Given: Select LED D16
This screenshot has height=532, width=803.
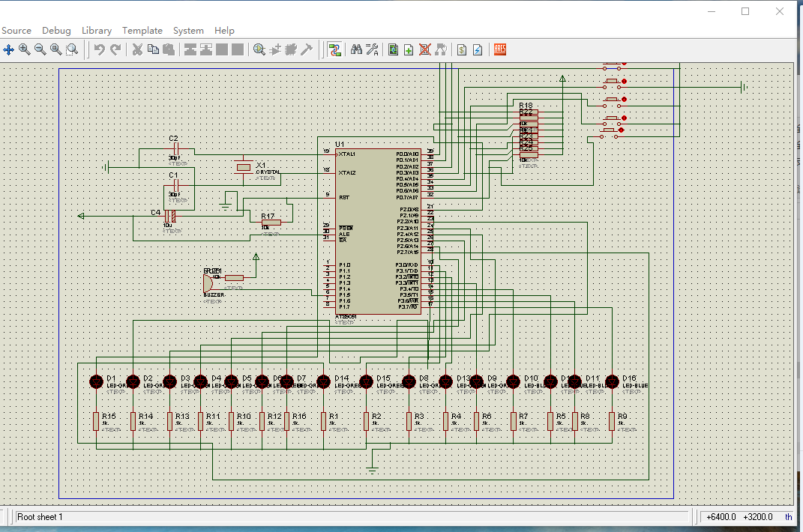Looking at the screenshot, I should coord(612,381).
